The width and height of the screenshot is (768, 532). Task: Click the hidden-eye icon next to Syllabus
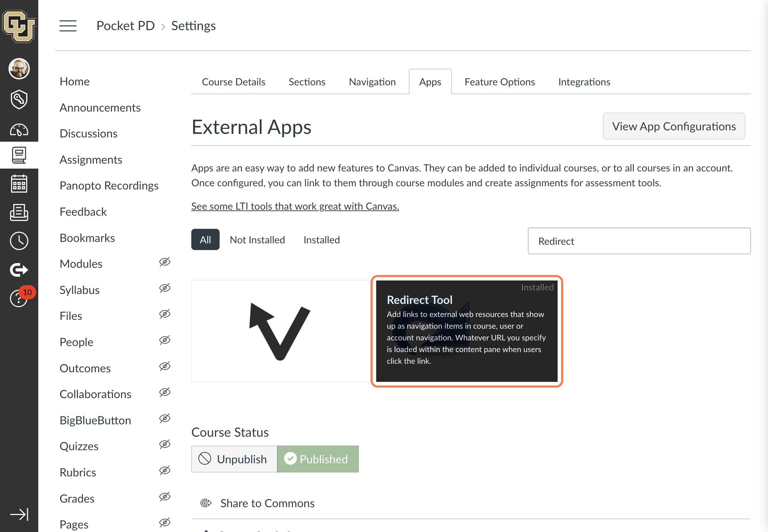click(x=165, y=288)
